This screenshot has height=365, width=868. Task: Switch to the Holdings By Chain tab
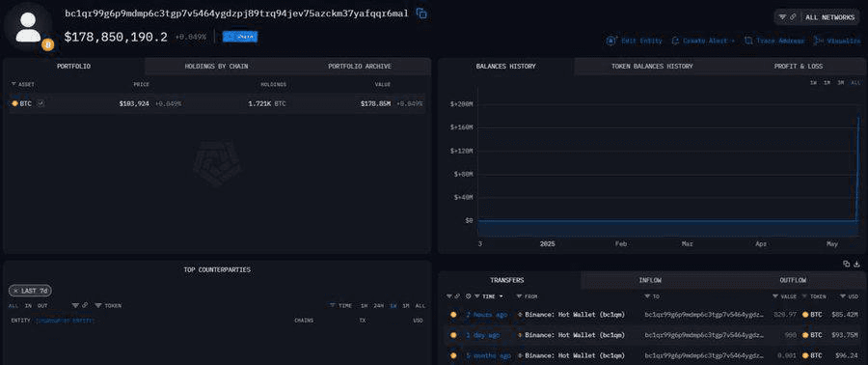[x=216, y=66]
